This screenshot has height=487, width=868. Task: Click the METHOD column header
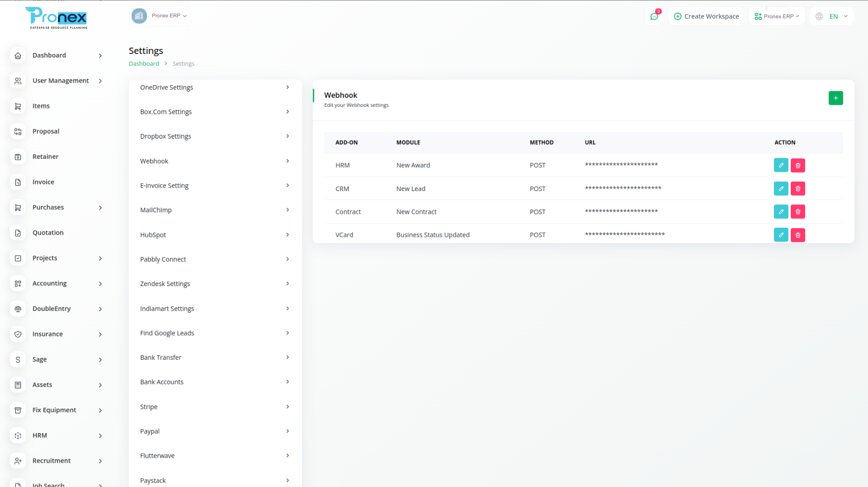coord(542,143)
